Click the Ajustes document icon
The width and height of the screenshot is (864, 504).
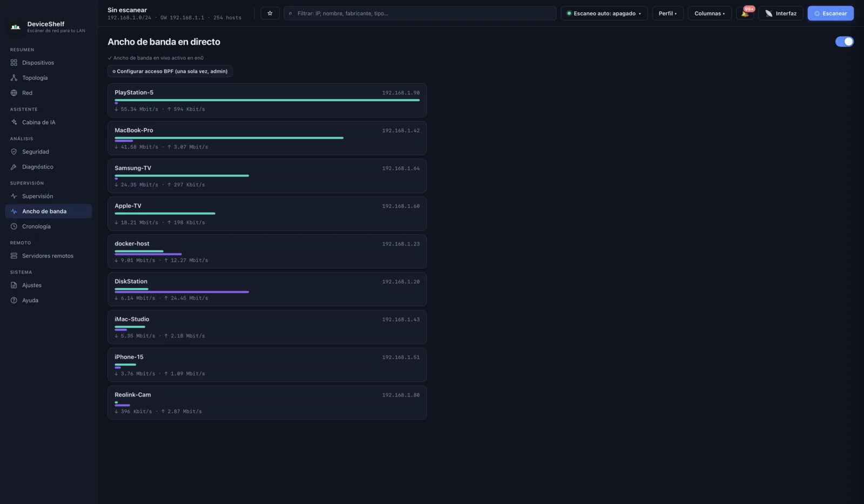[14, 285]
